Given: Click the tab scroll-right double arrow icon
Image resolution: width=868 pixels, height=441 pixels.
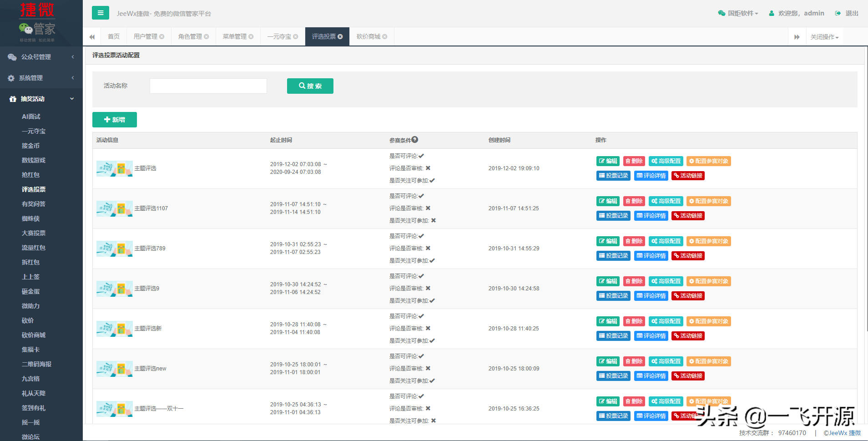Looking at the screenshot, I should tap(797, 37).
